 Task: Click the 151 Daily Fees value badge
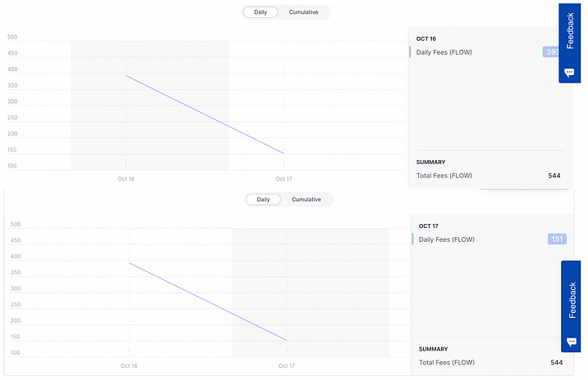pos(557,239)
